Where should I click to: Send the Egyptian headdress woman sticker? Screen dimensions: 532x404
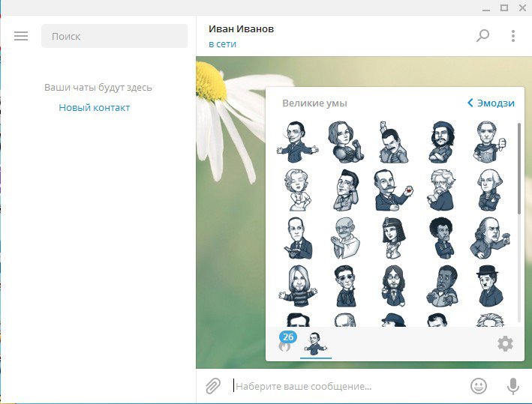393,238
